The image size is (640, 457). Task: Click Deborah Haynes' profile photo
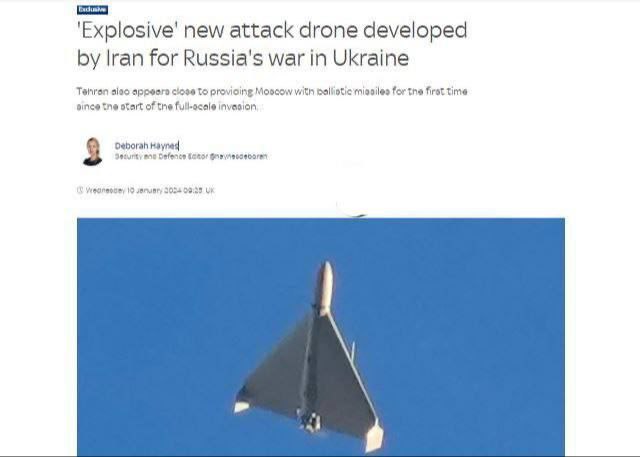(x=93, y=151)
